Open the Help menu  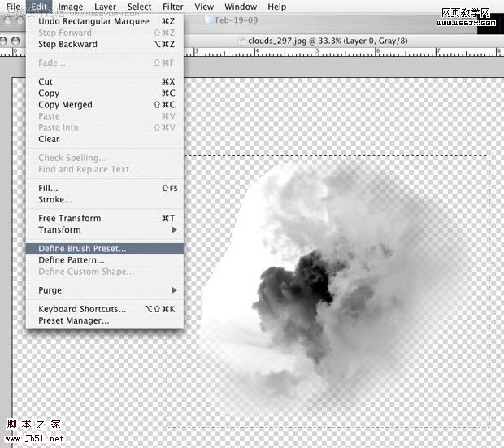point(276,7)
